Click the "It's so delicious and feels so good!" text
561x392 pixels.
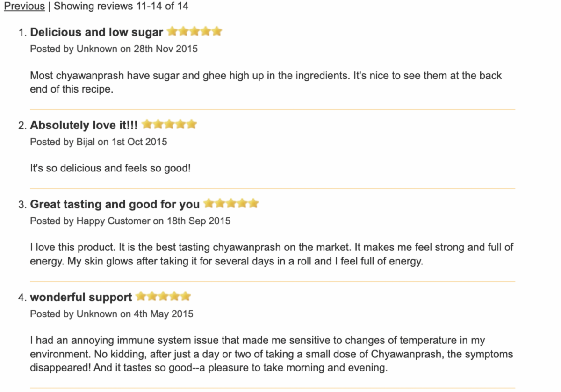pyautogui.click(x=110, y=168)
